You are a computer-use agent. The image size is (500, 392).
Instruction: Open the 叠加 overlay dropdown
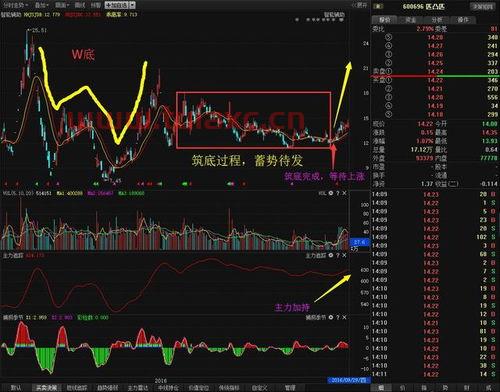click(x=42, y=5)
